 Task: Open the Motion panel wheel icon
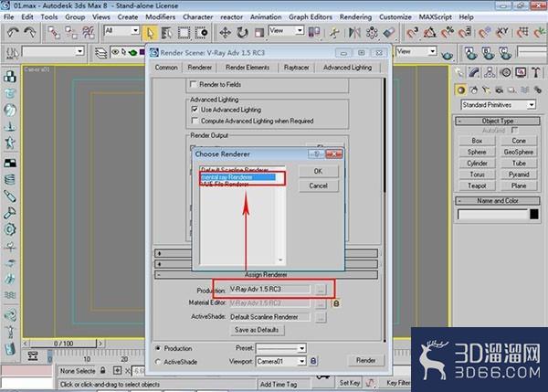(505, 72)
